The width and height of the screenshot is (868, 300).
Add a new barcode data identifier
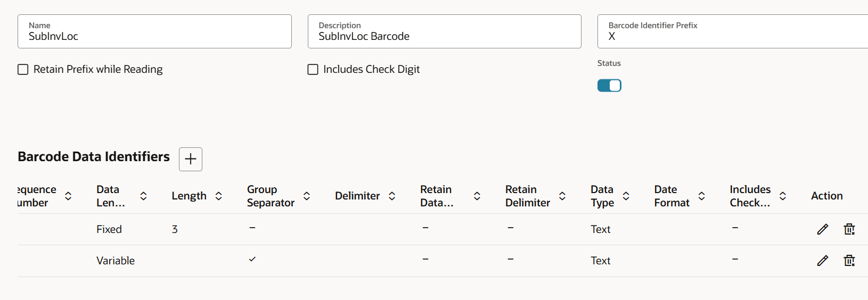click(191, 159)
